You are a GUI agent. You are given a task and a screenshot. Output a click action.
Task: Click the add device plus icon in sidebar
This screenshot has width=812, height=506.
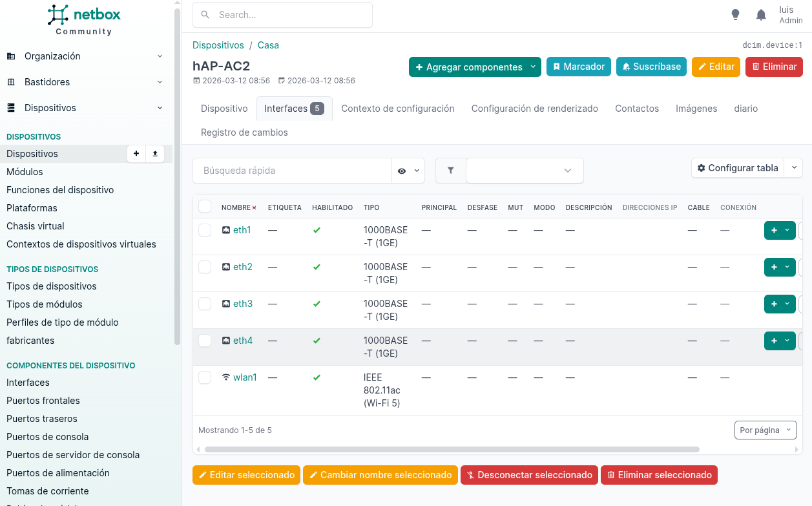[136, 154]
